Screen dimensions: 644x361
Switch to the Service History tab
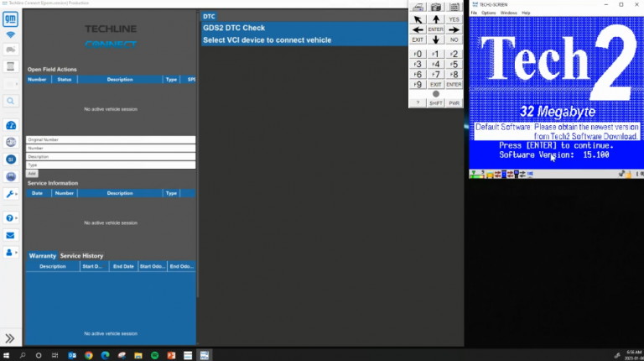tap(81, 255)
